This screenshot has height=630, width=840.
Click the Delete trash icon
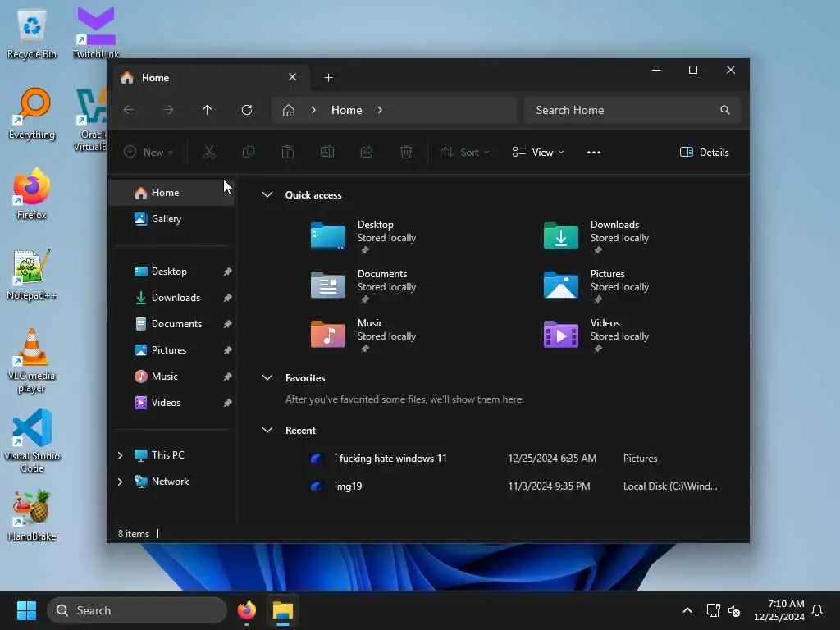(406, 153)
